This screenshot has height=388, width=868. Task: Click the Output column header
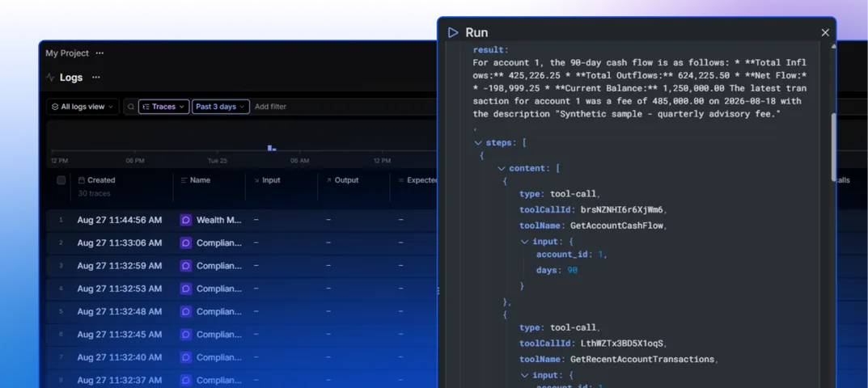pyautogui.click(x=346, y=180)
